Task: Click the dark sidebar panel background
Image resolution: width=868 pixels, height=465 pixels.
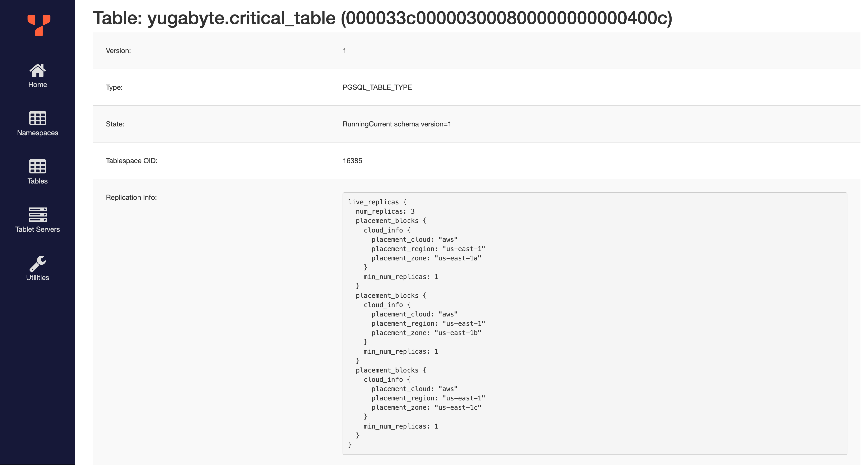Action: (x=38, y=371)
